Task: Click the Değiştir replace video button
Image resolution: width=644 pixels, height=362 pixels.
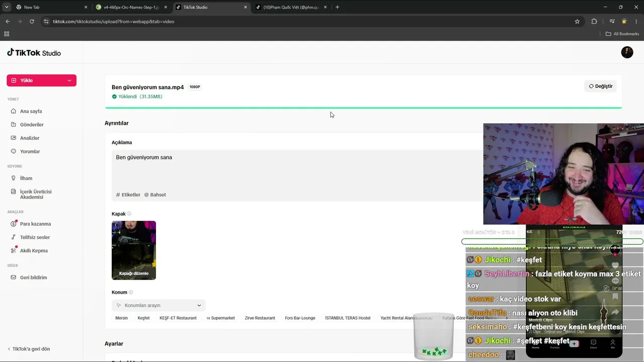Action: click(x=601, y=86)
